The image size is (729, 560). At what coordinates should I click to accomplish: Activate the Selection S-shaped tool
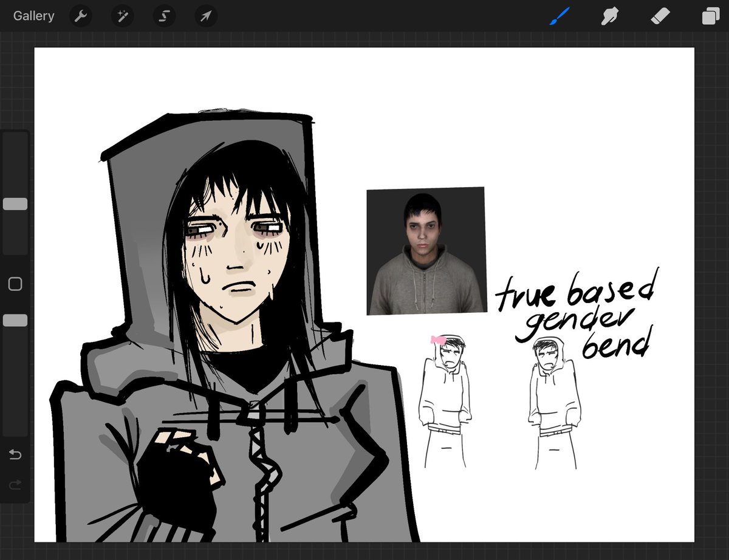[x=164, y=16]
